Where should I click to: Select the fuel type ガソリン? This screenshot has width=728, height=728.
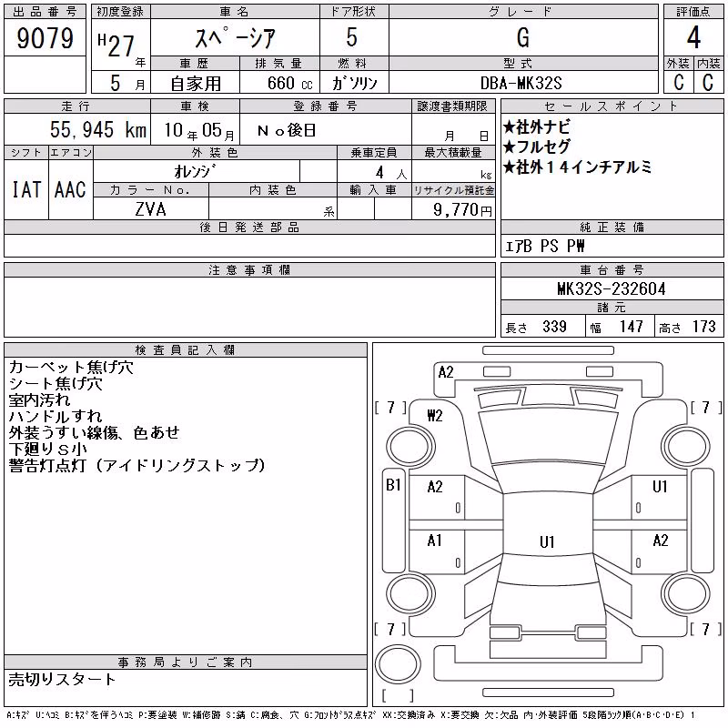point(354,83)
